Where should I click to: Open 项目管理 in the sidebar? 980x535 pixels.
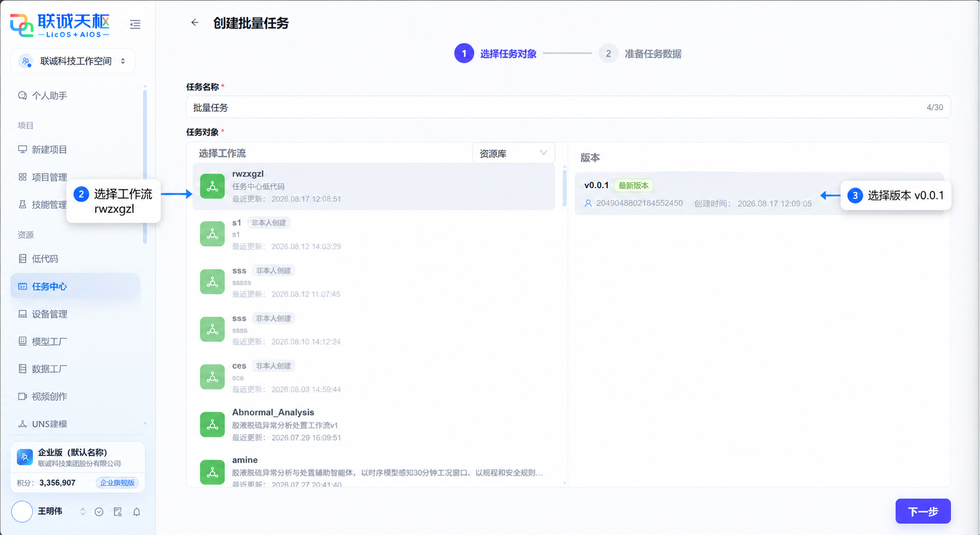pos(49,177)
